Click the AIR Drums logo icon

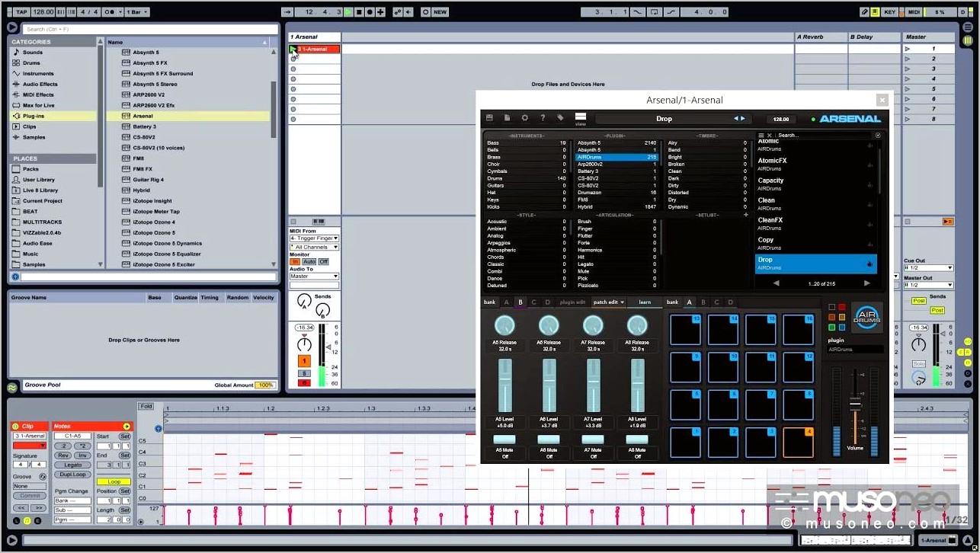click(x=866, y=317)
